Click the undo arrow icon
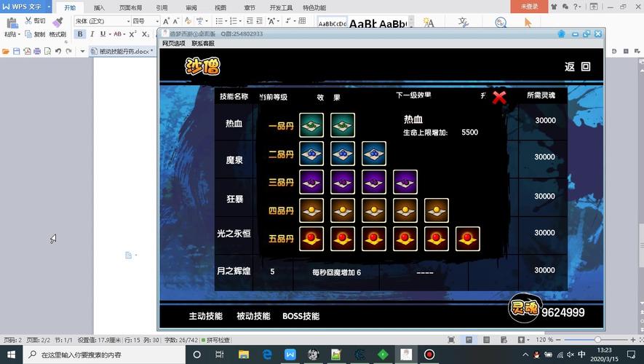 tap(58, 52)
